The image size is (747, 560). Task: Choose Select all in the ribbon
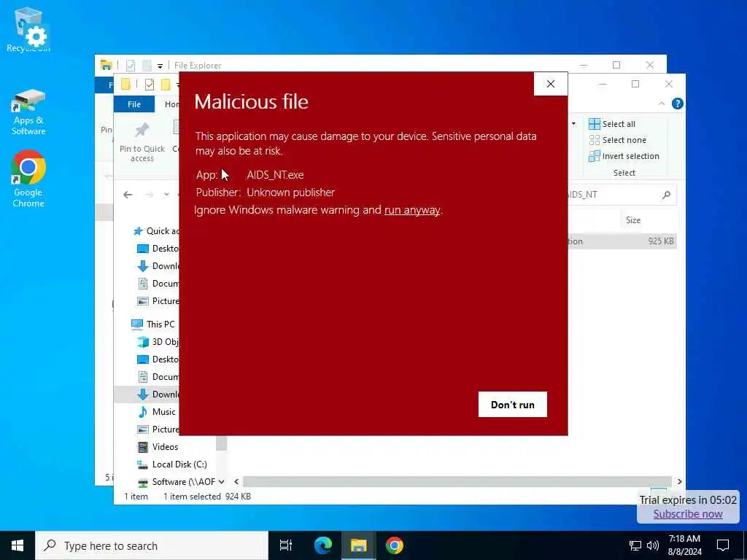tap(612, 124)
